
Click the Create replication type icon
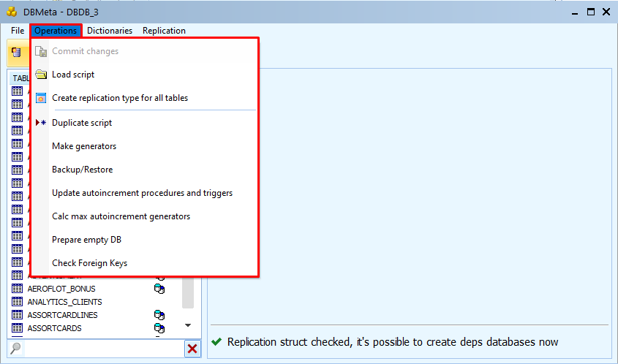pos(41,98)
